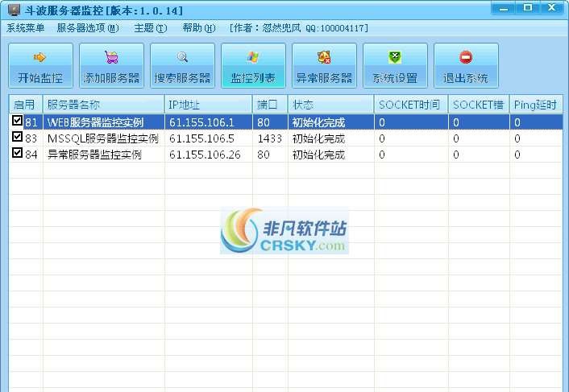Uncheck the enable box for server 83
This screenshot has height=392, width=569.
tap(17, 137)
